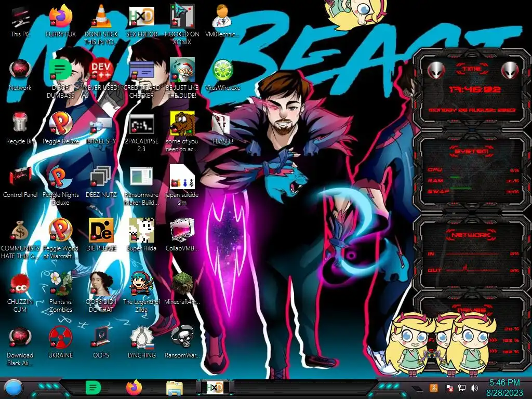Click the NETWORK widget header
532x399 pixels.
coord(471,234)
